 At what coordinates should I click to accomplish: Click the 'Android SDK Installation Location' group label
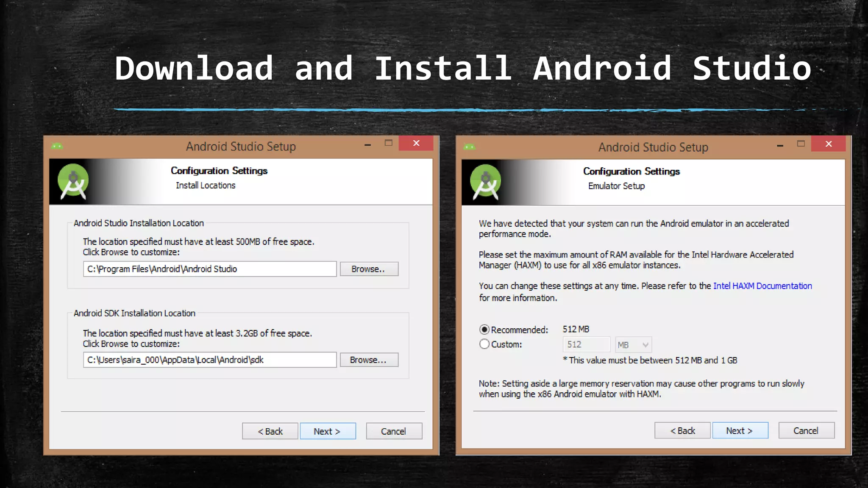point(134,313)
